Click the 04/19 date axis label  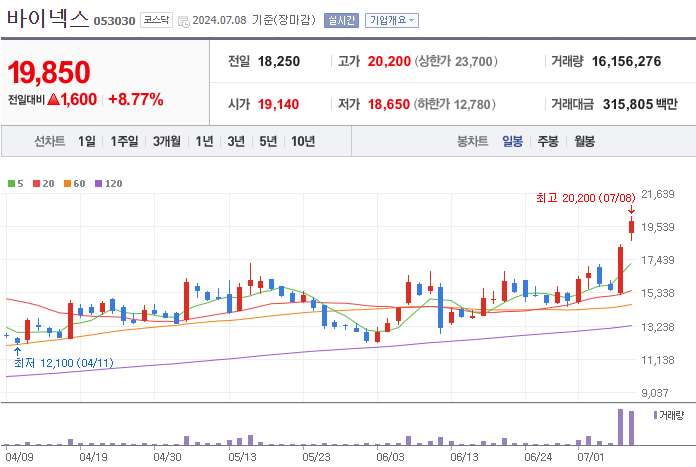93,457
